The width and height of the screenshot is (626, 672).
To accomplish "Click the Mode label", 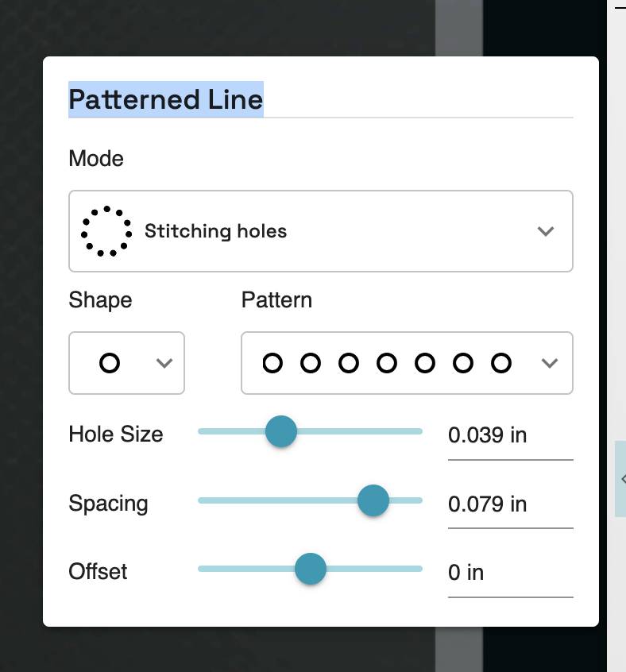I will pos(96,159).
